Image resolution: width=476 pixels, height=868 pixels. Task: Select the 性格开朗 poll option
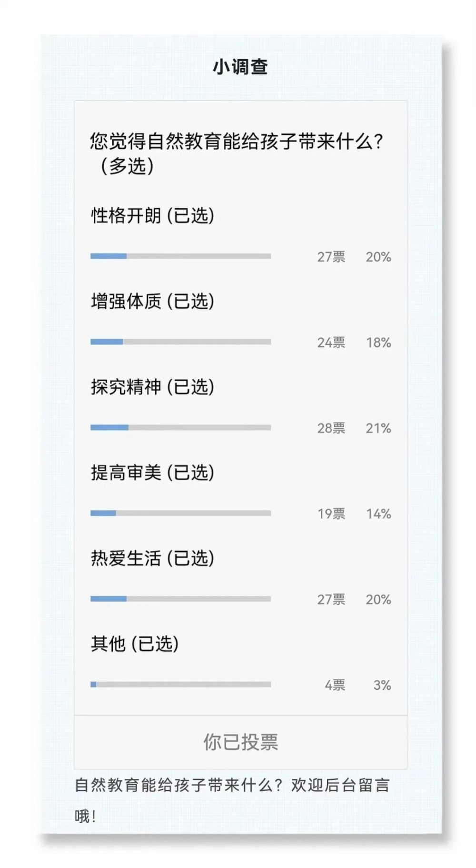pos(152,216)
